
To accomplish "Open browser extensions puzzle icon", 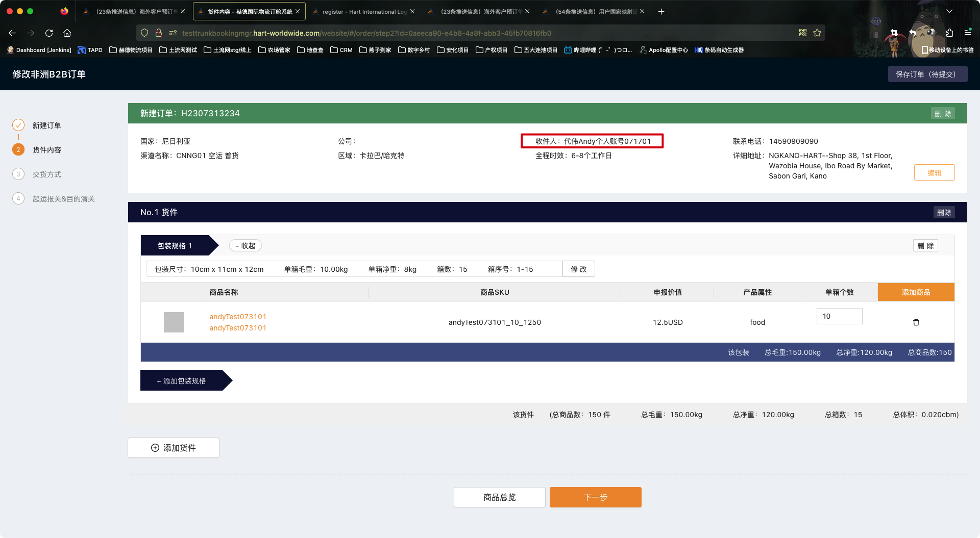I will pos(949,33).
